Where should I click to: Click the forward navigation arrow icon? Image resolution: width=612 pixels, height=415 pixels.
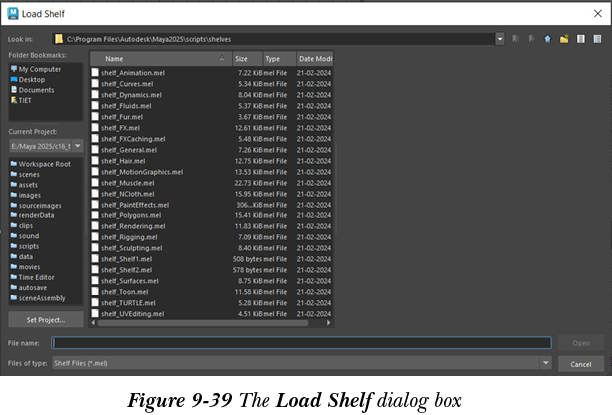pos(531,39)
